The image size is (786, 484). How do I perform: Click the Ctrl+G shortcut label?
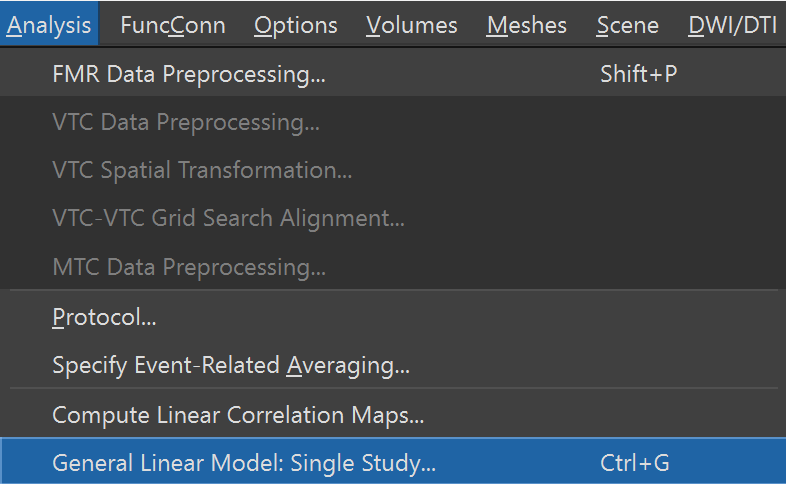coord(635,462)
